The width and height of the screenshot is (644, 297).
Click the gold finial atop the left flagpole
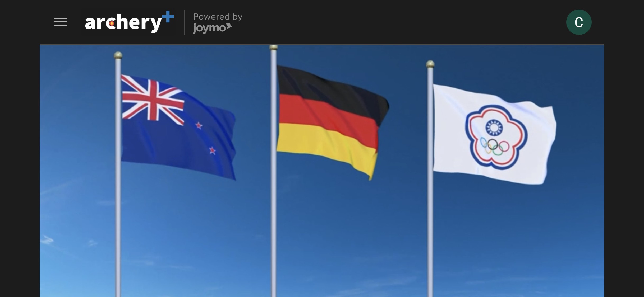pyautogui.click(x=118, y=55)
